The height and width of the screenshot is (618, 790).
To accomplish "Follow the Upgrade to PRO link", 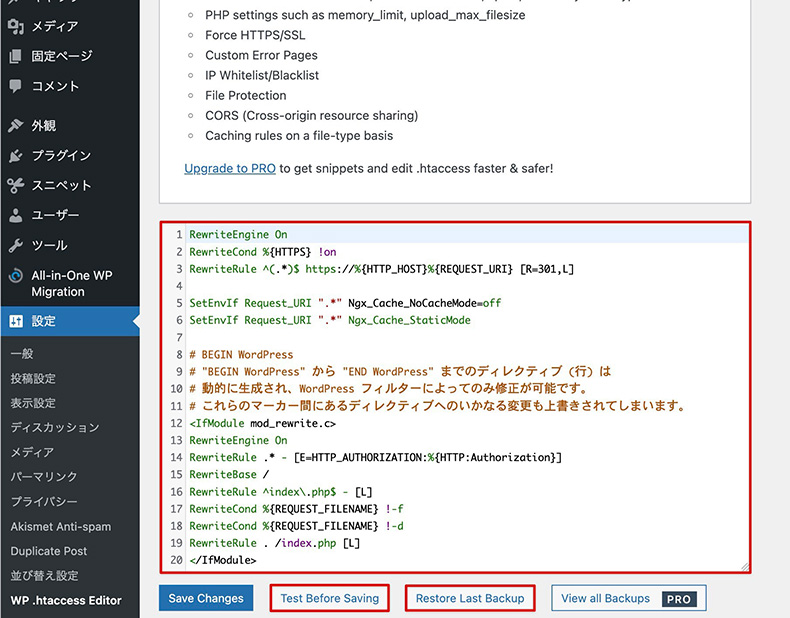I will point(230,168).
